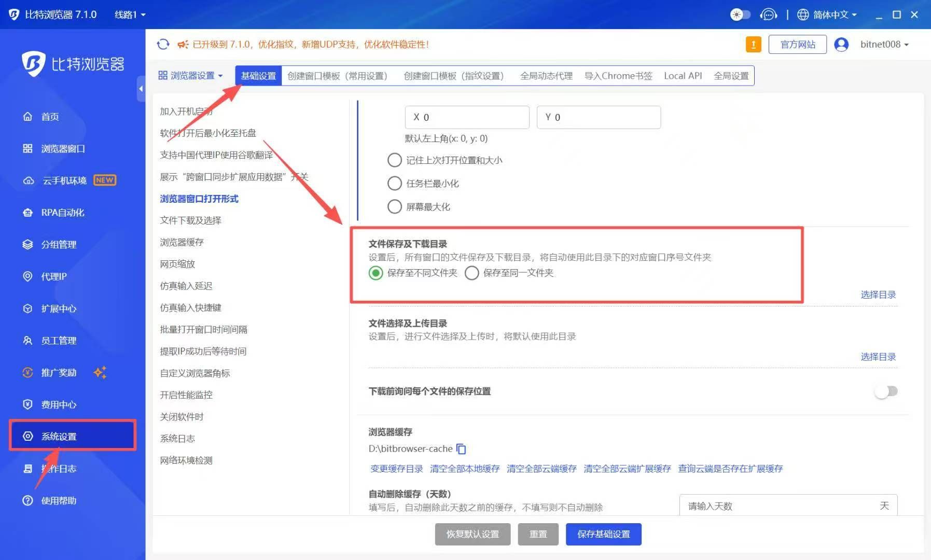Toggle 下载前询问每个文件的保存位置 switch

click(886, 391)
